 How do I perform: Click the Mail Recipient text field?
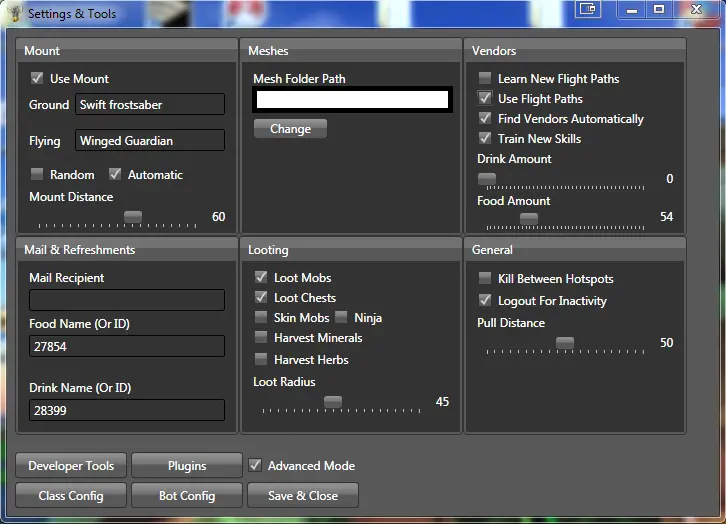pos(127,299)
